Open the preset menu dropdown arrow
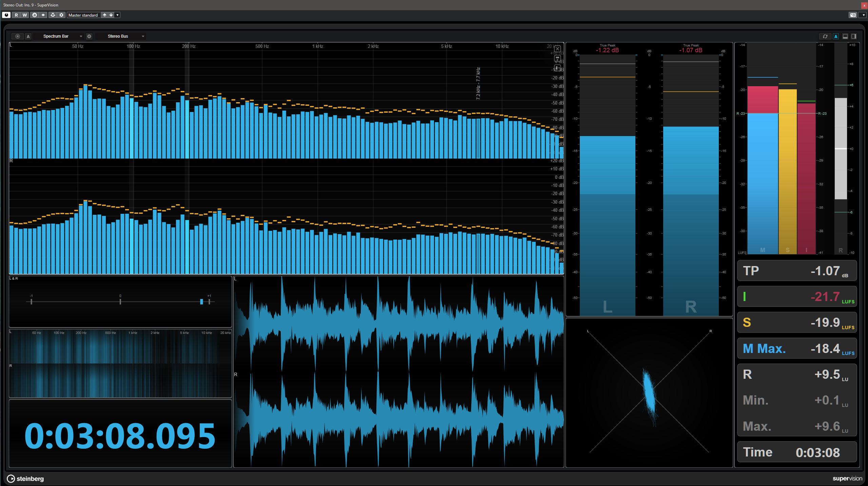The image size is (868, 486). point(117,15)
